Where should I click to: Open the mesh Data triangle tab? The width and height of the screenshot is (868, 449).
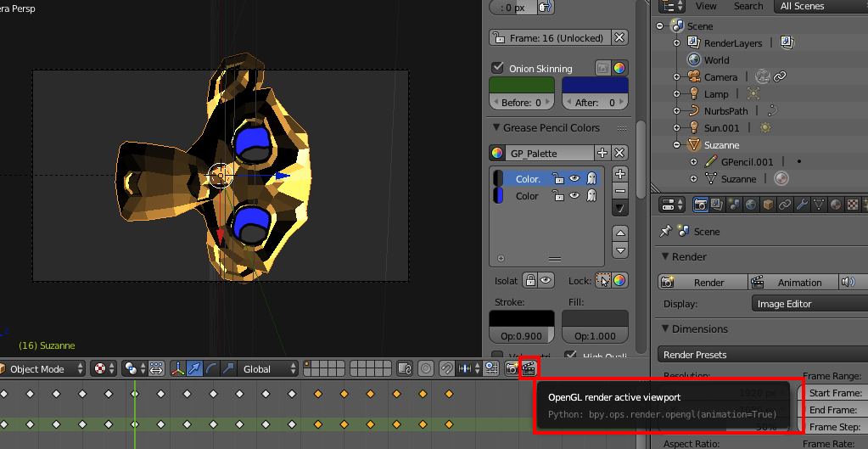819,205
